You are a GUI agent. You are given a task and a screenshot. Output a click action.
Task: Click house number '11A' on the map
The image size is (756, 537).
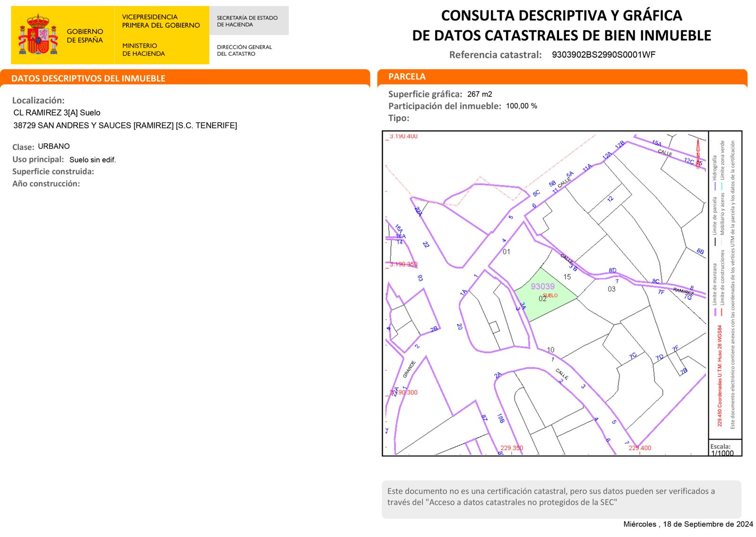(587, 168)
